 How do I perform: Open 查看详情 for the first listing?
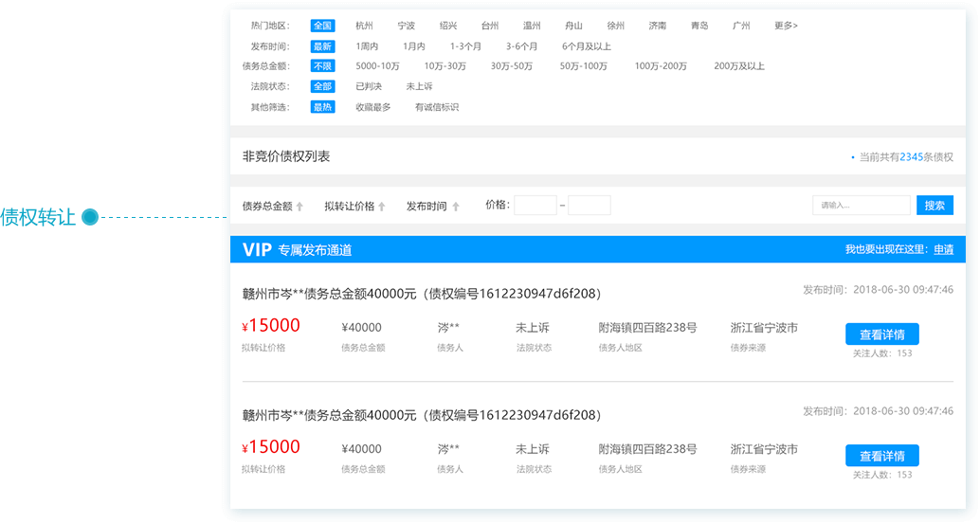click(881, 334)
